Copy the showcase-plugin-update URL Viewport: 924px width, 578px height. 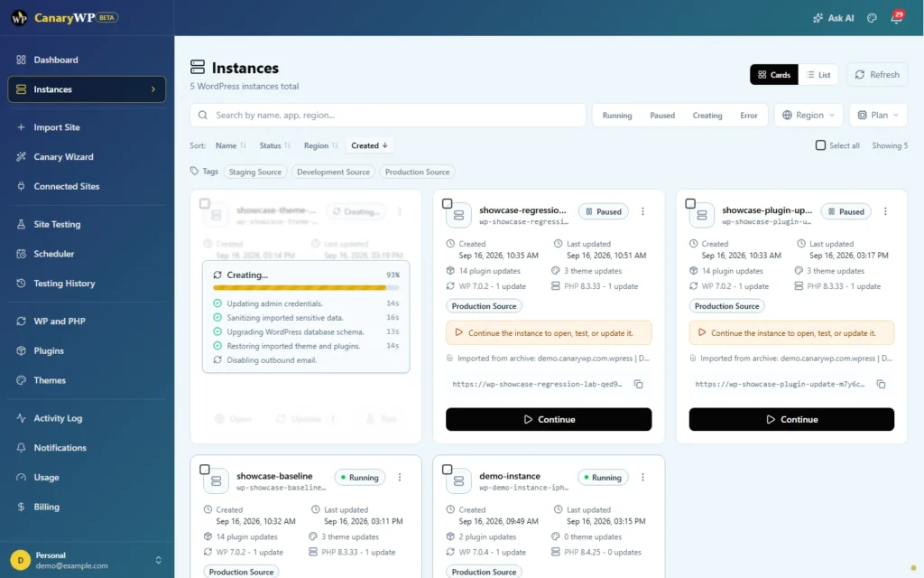click(881, 384)
